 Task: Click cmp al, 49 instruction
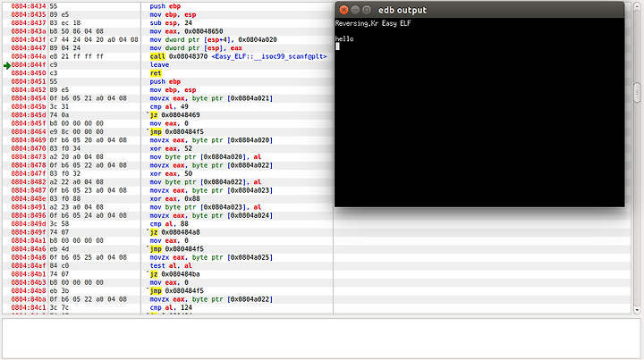point(169,106)
